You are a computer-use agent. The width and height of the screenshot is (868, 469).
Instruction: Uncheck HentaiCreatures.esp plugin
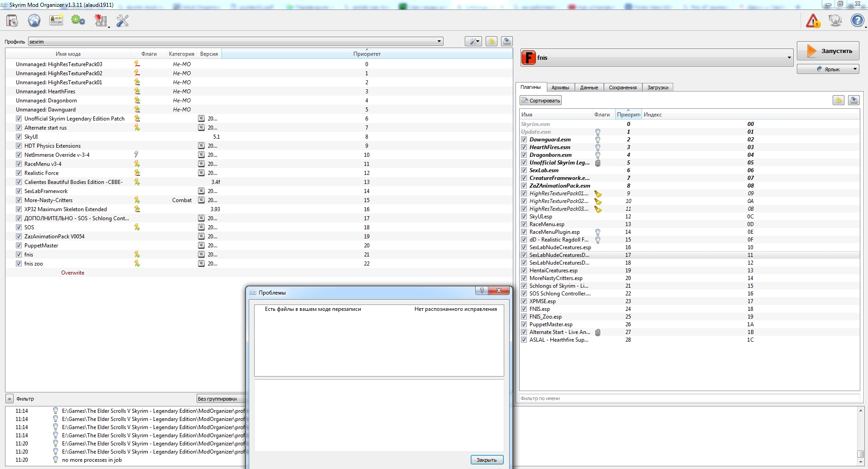click(x=524, y=271)
